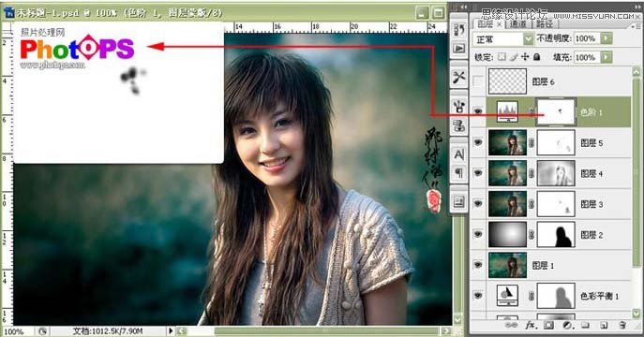Open the Clone Source panel icon
Image resolution: width=644 pixels, height=337 pixels.
click(458, 125)
